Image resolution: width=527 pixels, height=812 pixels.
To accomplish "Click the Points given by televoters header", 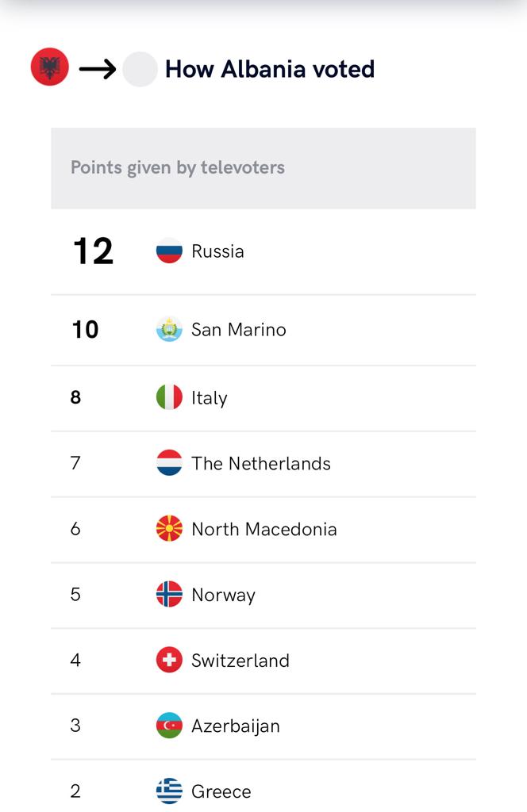I will click(263, 168).
